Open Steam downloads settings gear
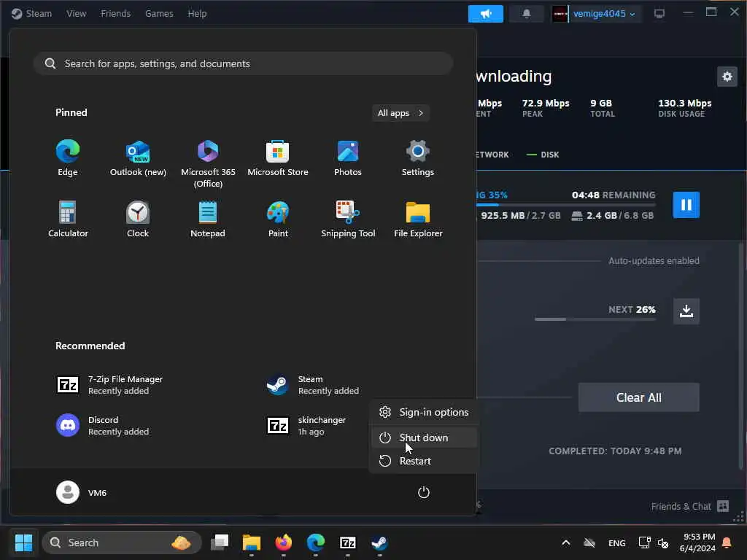 tap(727, 76)
